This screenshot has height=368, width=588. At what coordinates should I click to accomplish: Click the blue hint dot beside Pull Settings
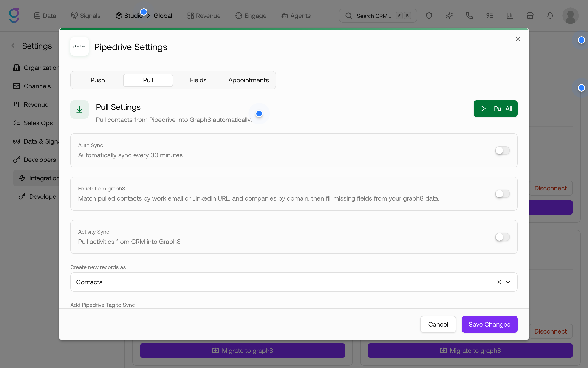click(x=259, y=114)
